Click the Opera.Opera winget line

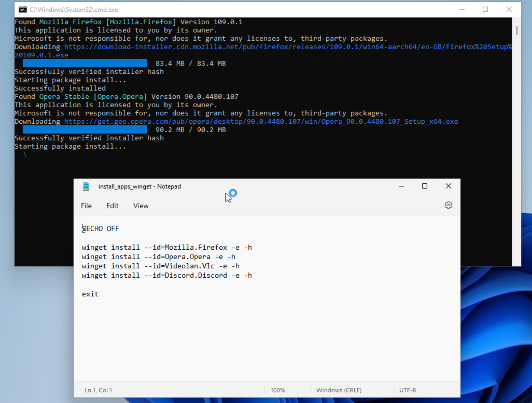tap(158, 256)
